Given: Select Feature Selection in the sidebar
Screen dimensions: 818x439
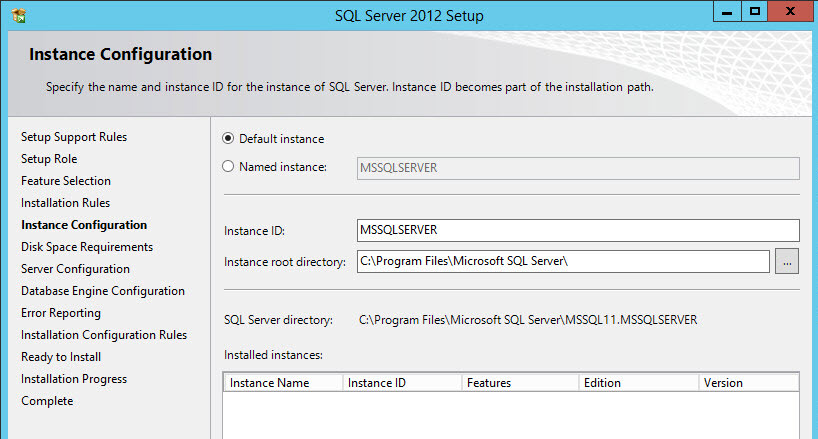Looking at the screenshot, I should coord(66,181).
